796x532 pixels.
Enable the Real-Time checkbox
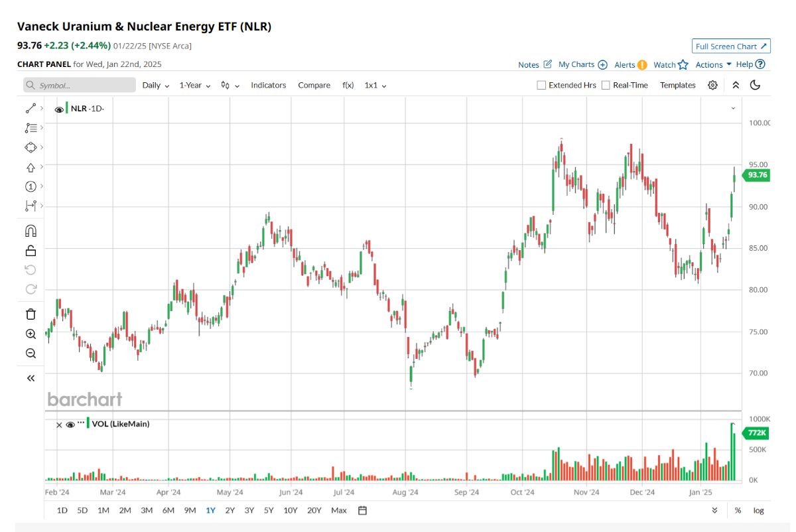(x=606, y=85)
